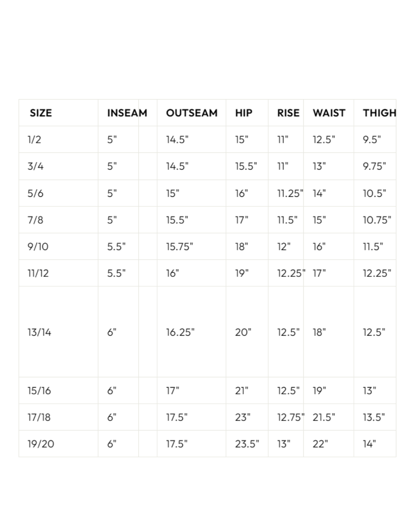
Task: Select the 17/18 size row label
Action: [x=39, y=417]
